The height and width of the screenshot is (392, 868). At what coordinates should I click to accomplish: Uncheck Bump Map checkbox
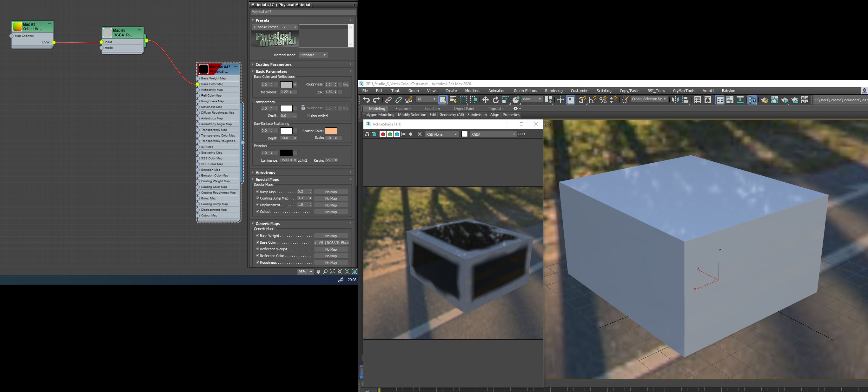tap(258, 192)
